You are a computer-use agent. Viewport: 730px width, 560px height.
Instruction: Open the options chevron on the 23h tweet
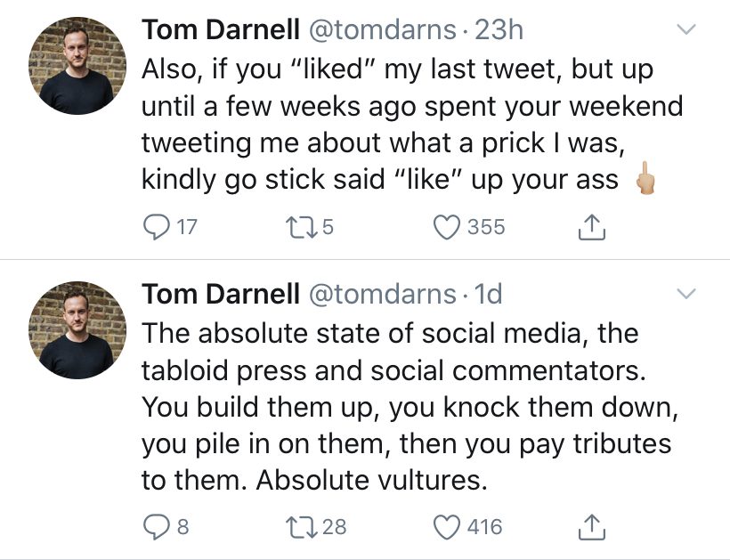(685, 29)
